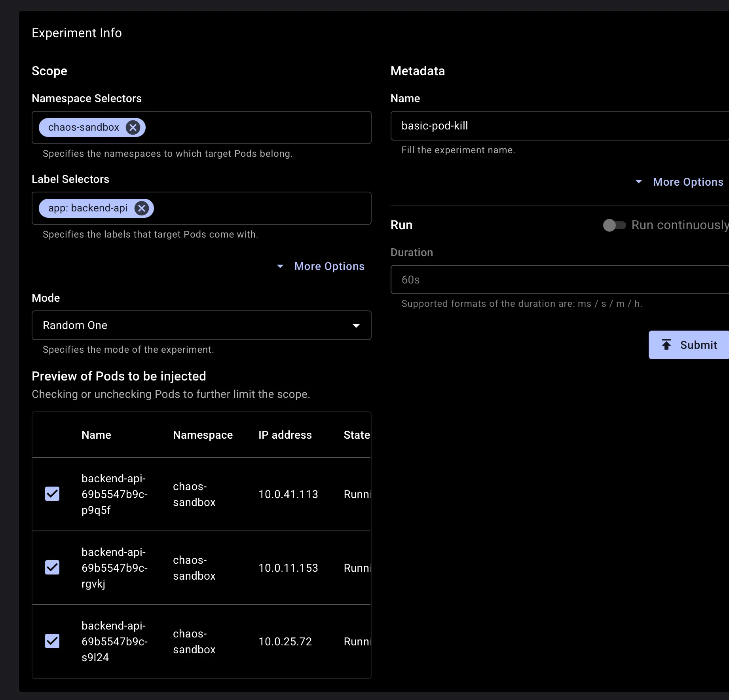The height and width of the screenshot is (700, 729).
Task: Click the Scope More Options arrow icon
Action: click(280, 266)
